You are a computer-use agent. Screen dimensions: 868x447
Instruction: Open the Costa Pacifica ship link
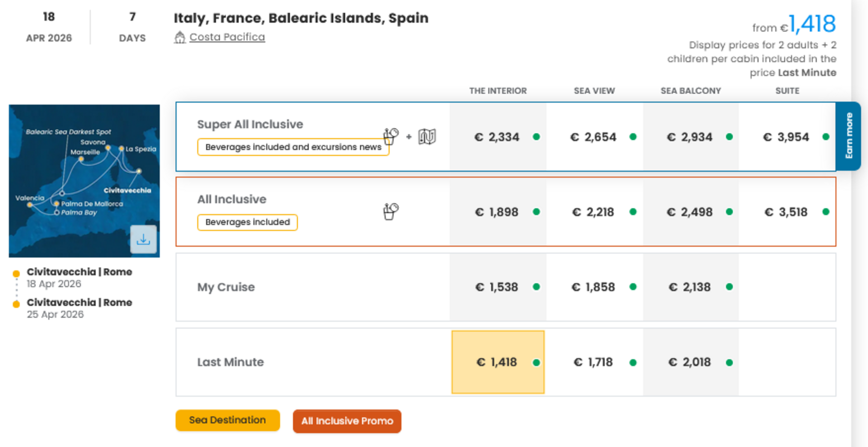click(x=227, y=37)
